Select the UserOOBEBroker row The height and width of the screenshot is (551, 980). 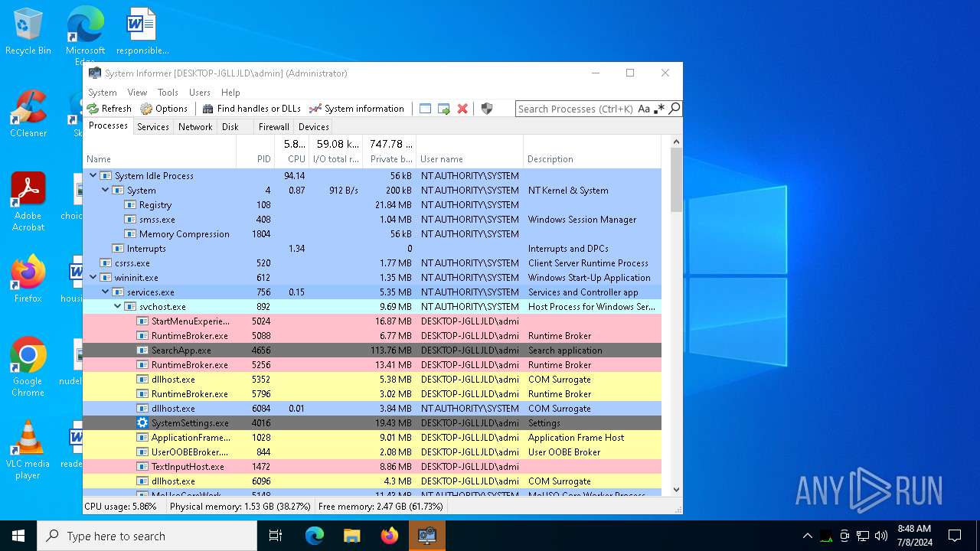point(372,452)
